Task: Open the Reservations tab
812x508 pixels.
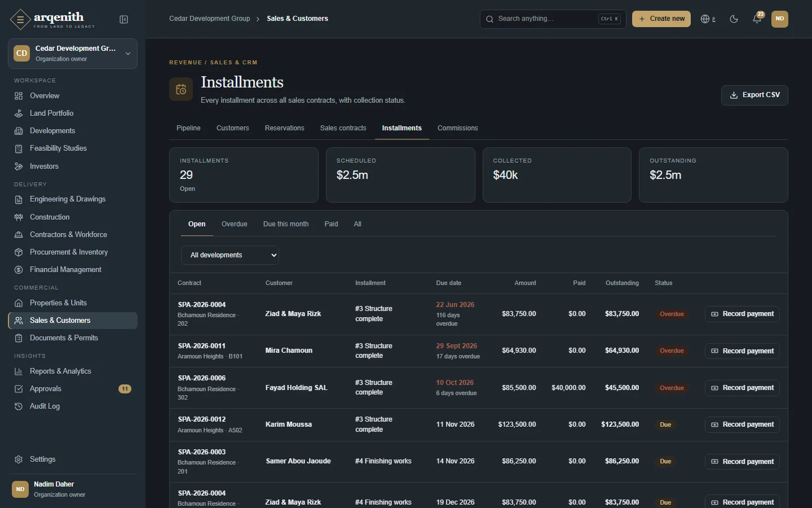Action: 285,128
